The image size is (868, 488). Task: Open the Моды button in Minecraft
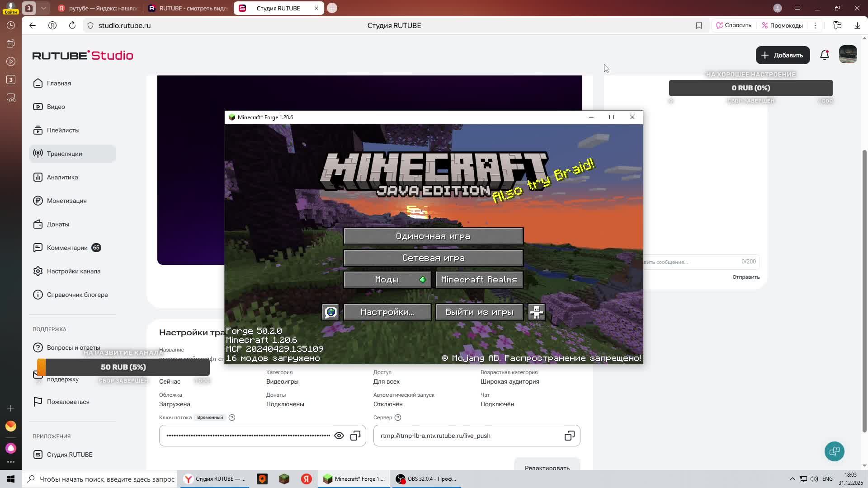(x=387, y=280)
